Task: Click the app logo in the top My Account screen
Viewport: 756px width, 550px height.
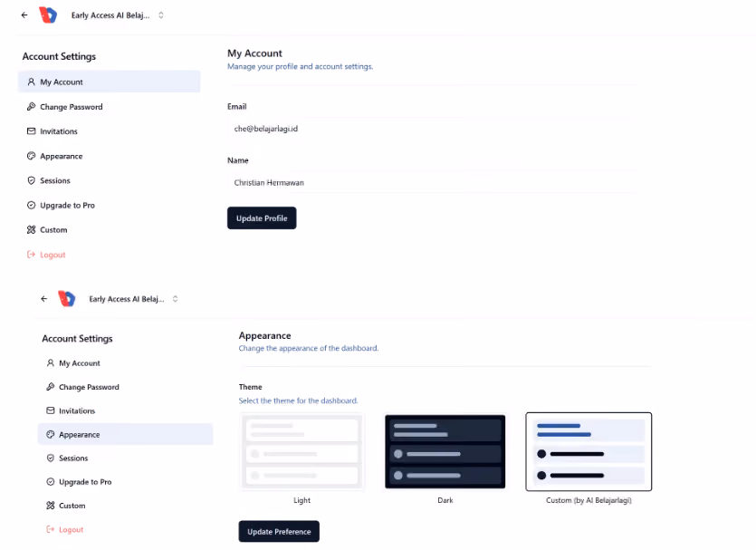Action: (x=48, y=15)
